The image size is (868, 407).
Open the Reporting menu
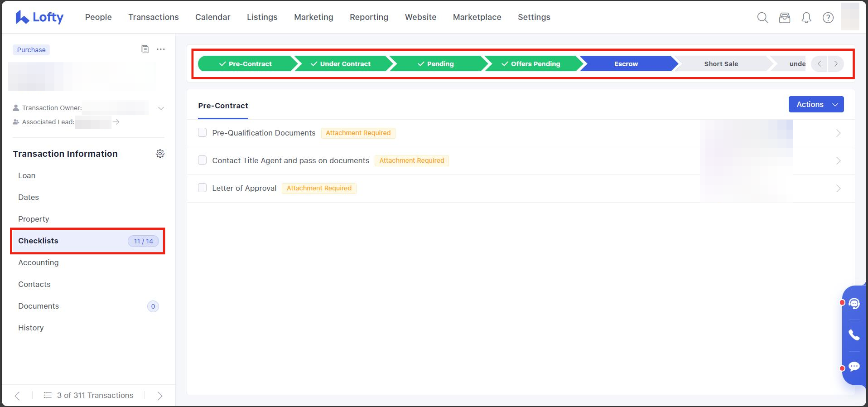(x=369, y=17)
